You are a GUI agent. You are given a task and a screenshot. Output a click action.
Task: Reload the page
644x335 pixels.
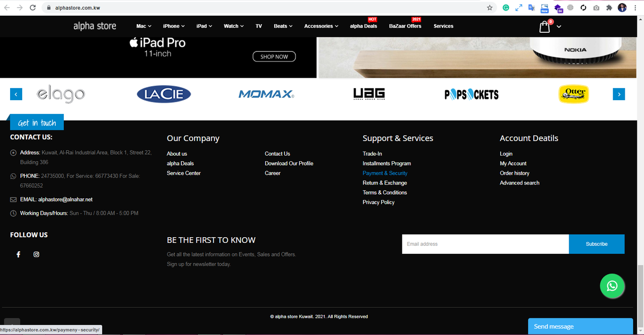(x=33, y=8)
